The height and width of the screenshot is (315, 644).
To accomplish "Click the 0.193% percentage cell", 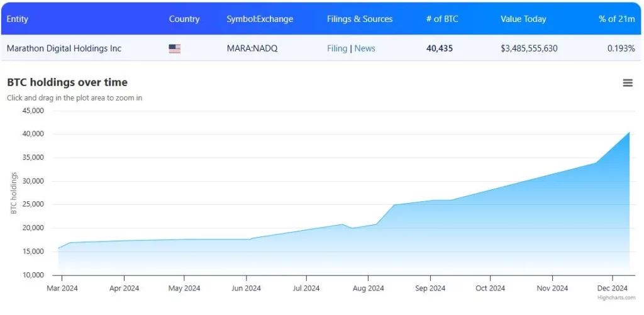I will (x=621, y=48).
